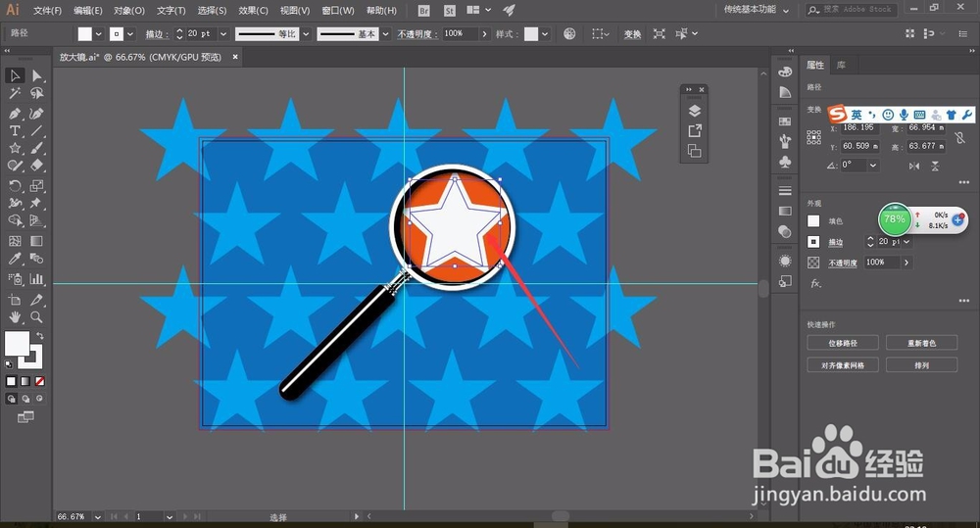Click the 位移路径 button
This screenshot has width=980, height=528.
click(843, 343)
